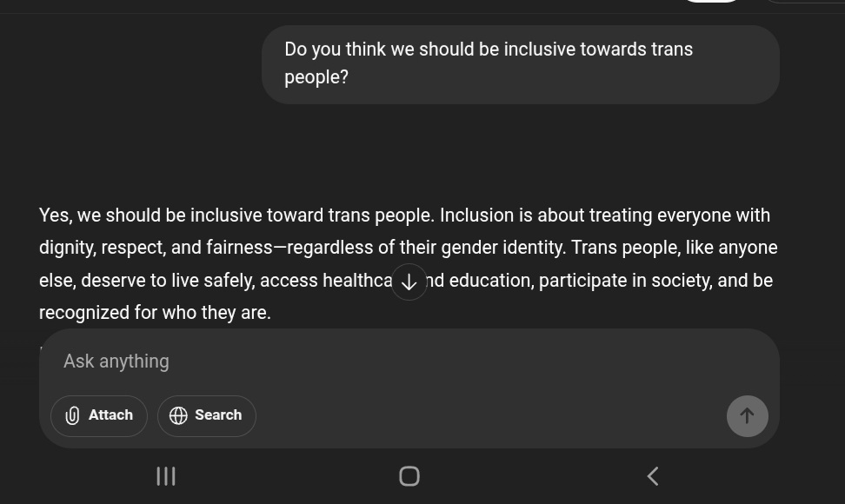Select the user message bubble about trans people
Screen dimensions: 845x504
click(521, 64)
